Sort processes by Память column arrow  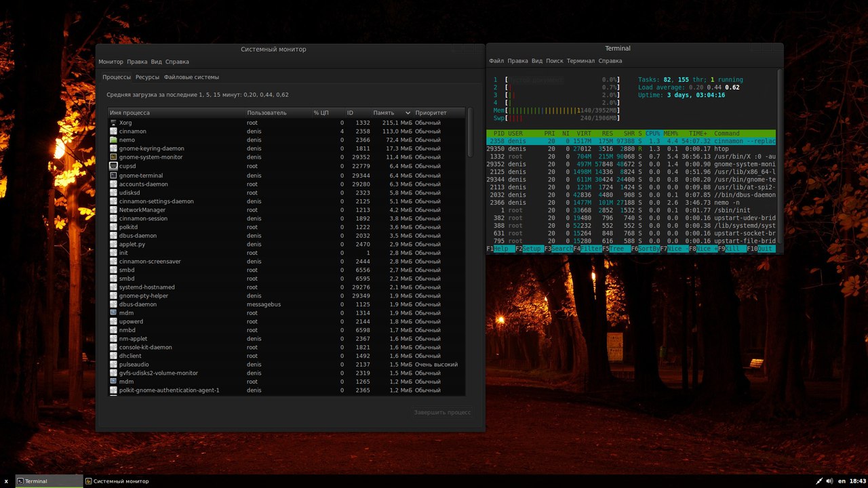[x=408, y=113]
